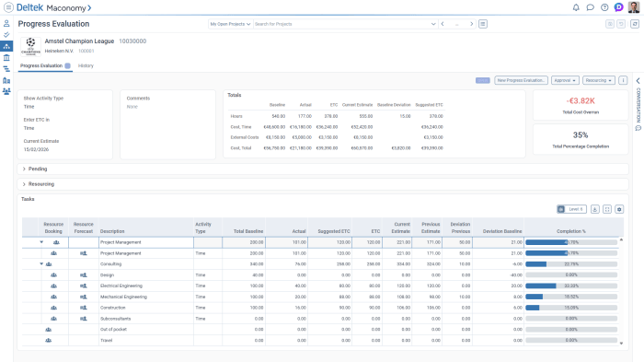This screenshot has width=644, height=362.
Task: Open the Gantt bars icon in the sidebar
Action: pyautogui.click(x=6, y=69)
